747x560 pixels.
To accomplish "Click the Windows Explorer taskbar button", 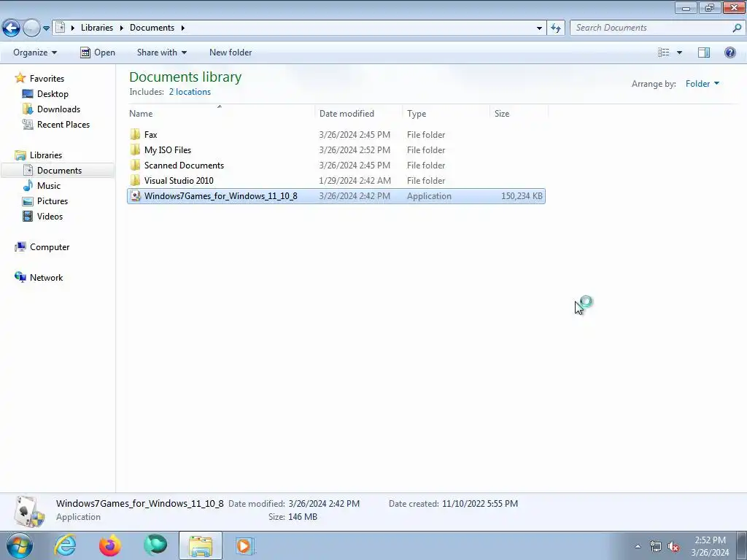I will click(201, 545).
